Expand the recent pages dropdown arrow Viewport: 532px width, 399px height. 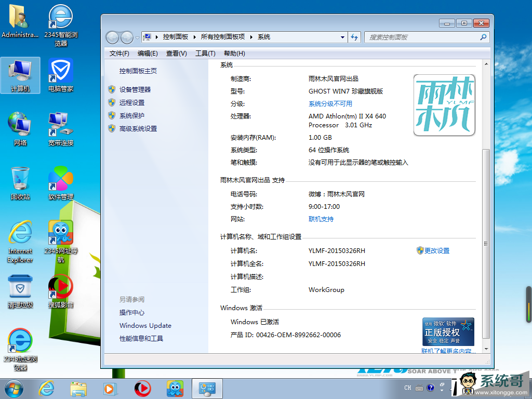click(x=137, y=37)
